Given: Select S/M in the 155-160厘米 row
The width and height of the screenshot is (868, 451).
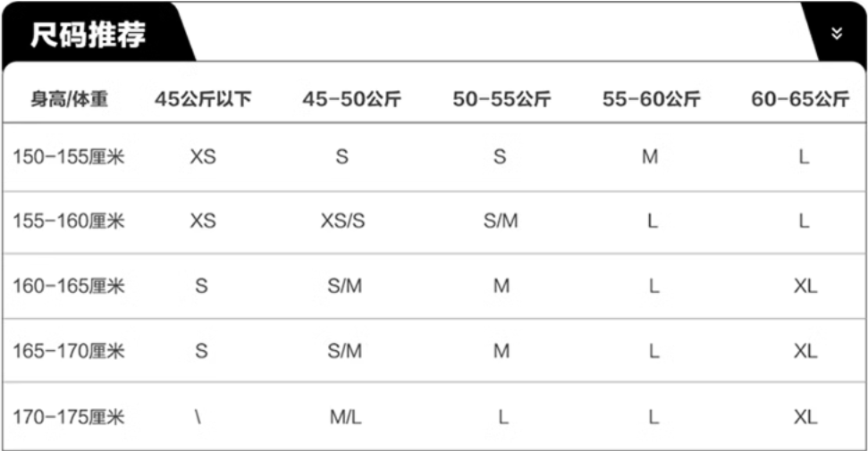Looking at the screenshot, I should pyautogui.click(x=501, y=221).
